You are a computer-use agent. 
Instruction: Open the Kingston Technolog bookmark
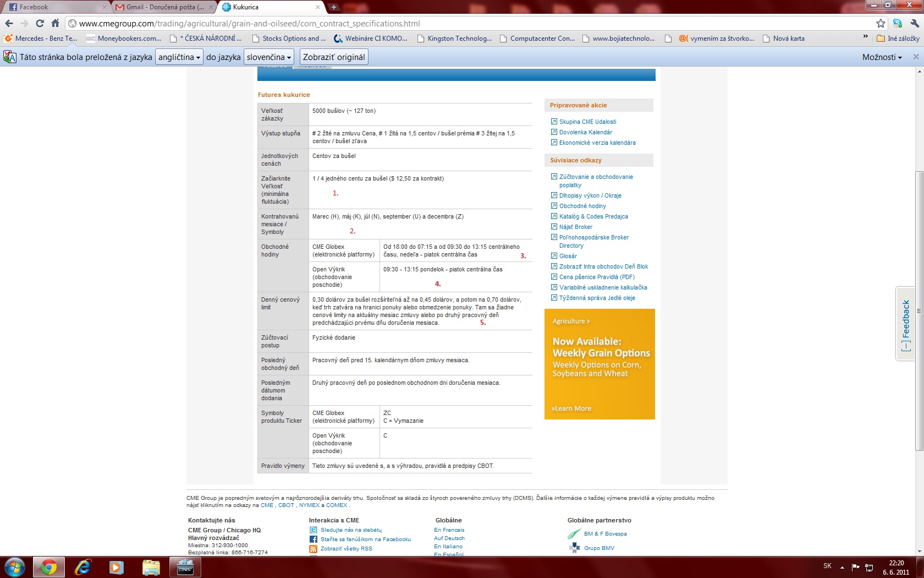(455, 39)
